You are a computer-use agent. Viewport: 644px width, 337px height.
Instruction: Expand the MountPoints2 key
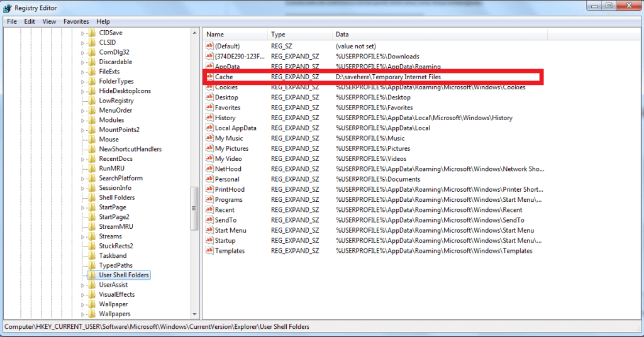82,130
